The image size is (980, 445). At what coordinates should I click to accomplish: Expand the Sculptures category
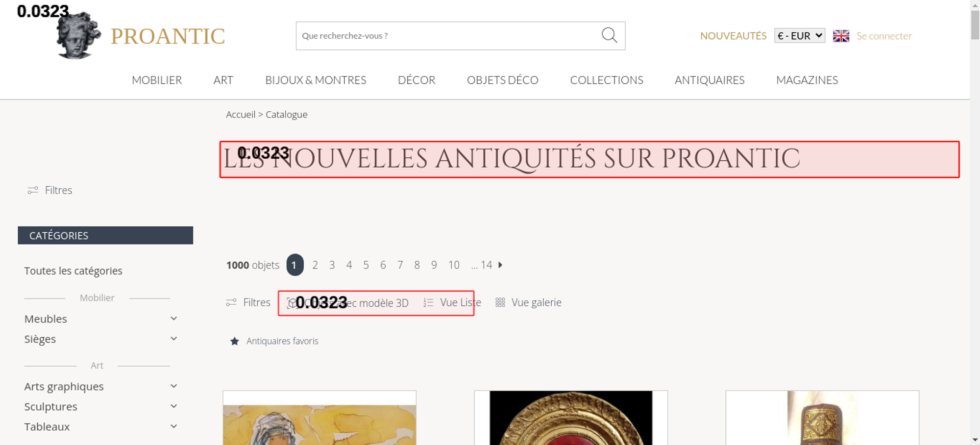173,406
